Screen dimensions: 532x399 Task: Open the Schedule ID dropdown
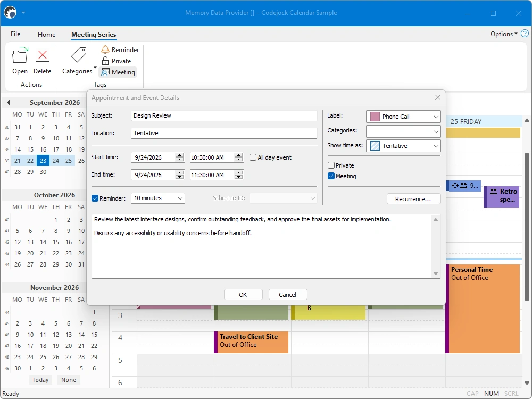(x=284, y=198)
